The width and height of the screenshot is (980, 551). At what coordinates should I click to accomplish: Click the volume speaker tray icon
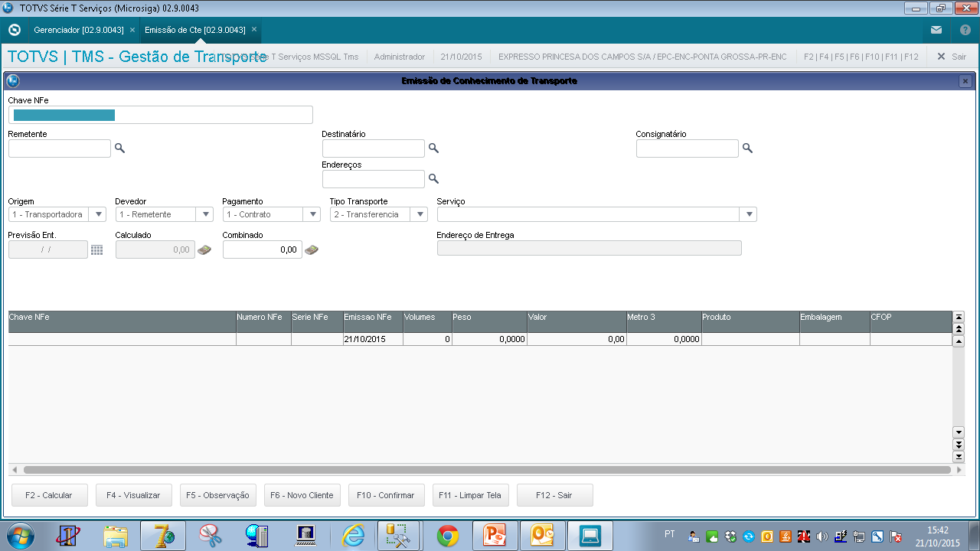click(822, 536)
